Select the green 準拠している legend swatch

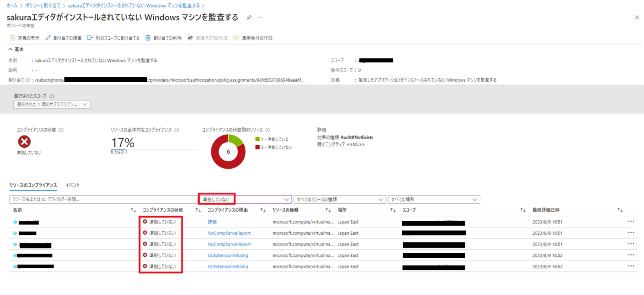(x=257, y=139)
